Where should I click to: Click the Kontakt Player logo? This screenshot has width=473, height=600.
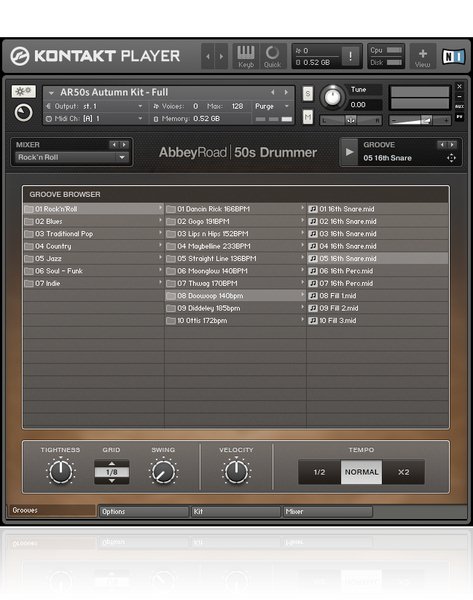pyautogui.click(x=95, y=56)
